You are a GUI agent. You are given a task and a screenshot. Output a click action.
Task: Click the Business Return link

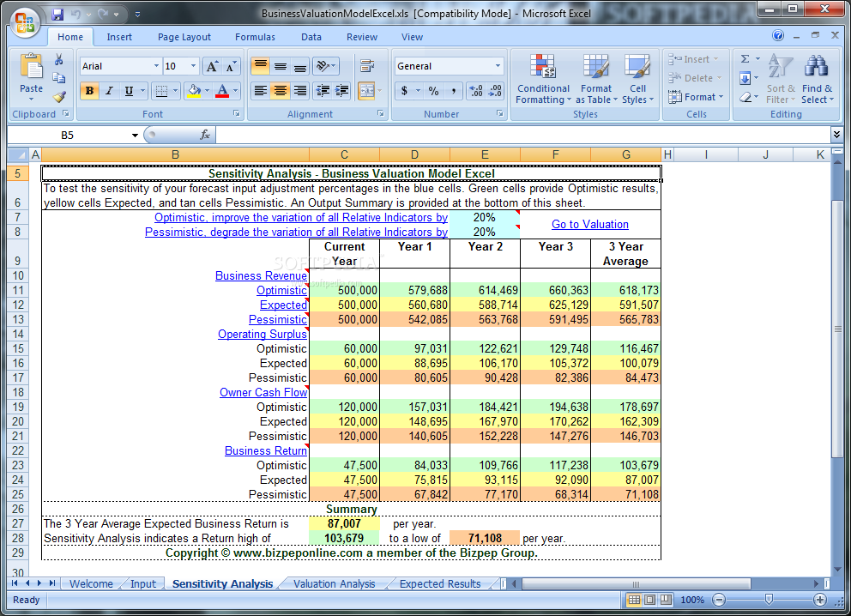click(x=266, y=450)
